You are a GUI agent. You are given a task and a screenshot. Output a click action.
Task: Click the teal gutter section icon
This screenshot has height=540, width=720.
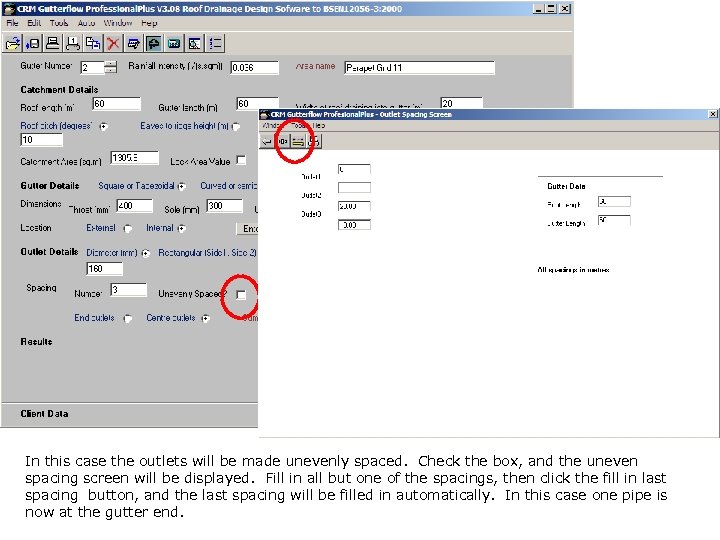[x=174, y=44]
